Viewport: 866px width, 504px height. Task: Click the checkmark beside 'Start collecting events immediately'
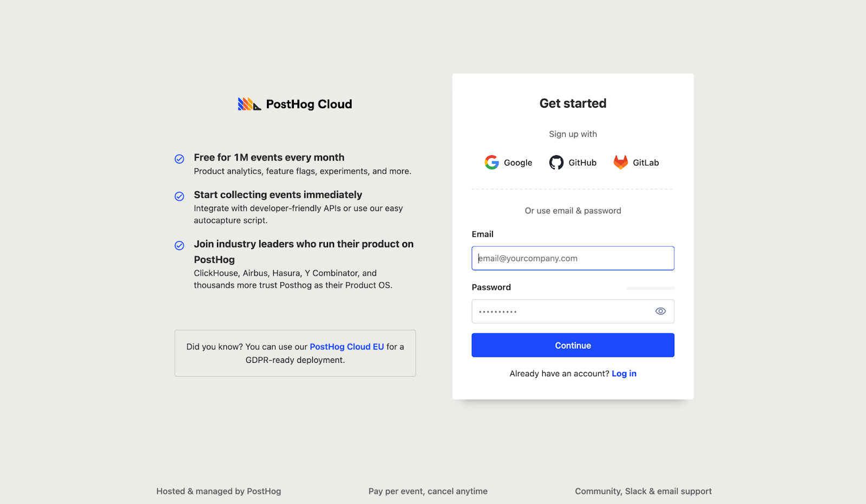(x=179, y=196)
